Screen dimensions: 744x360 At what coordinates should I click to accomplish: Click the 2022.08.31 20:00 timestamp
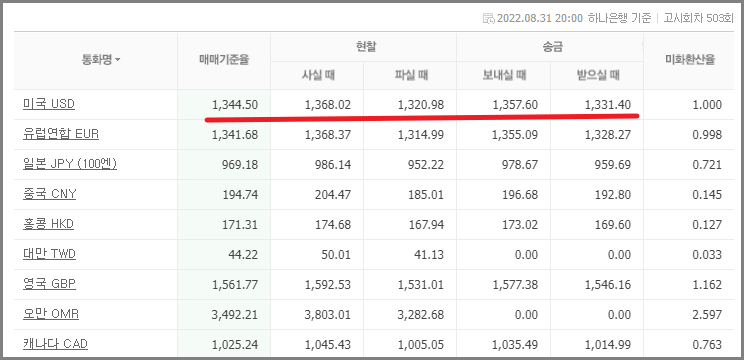pos(539,19)
